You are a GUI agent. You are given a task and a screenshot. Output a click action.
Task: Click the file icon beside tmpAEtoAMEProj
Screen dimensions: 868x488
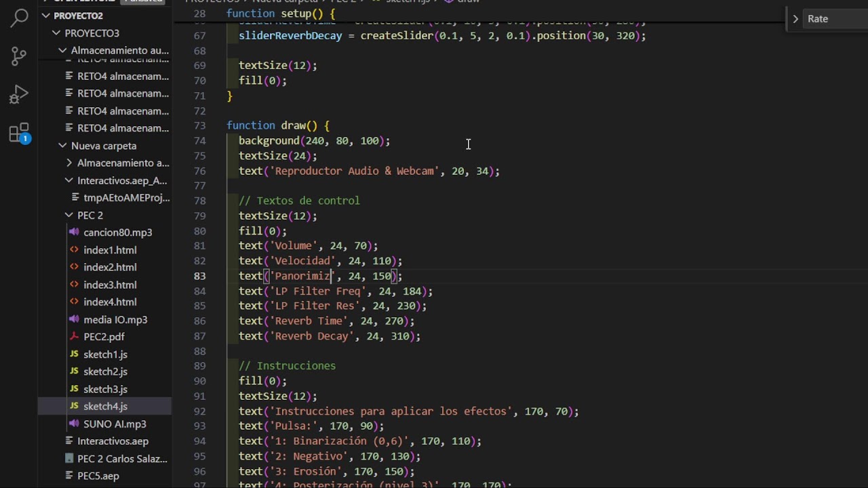click(75, 198)
